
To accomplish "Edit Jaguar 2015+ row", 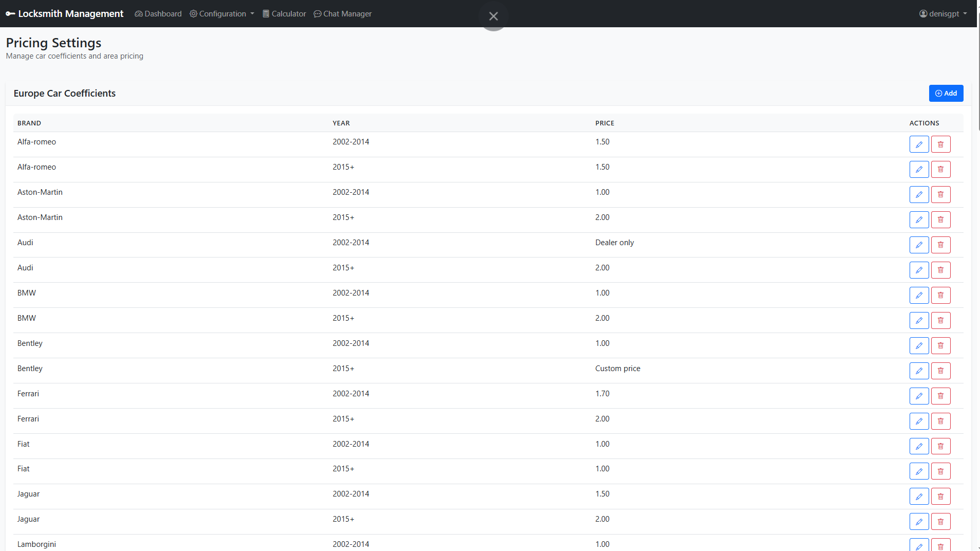I will [x=919, y=522].
